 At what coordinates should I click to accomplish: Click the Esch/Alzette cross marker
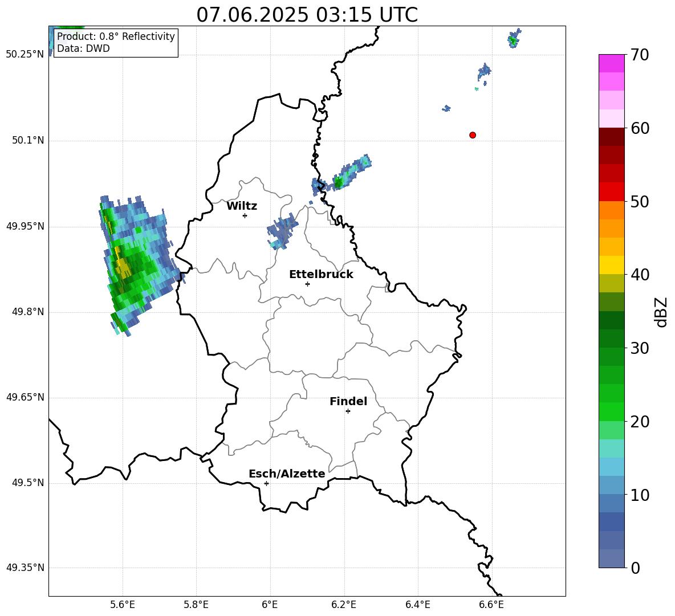coord(266,483)
